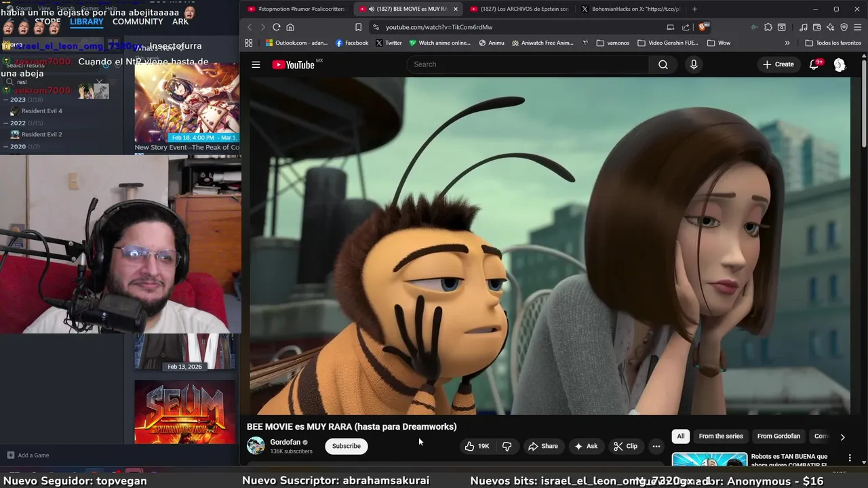The height and width of the screenshot is (488, 868).
Task: Open Steam COMMUNITY tab
Action: point(138,22)
